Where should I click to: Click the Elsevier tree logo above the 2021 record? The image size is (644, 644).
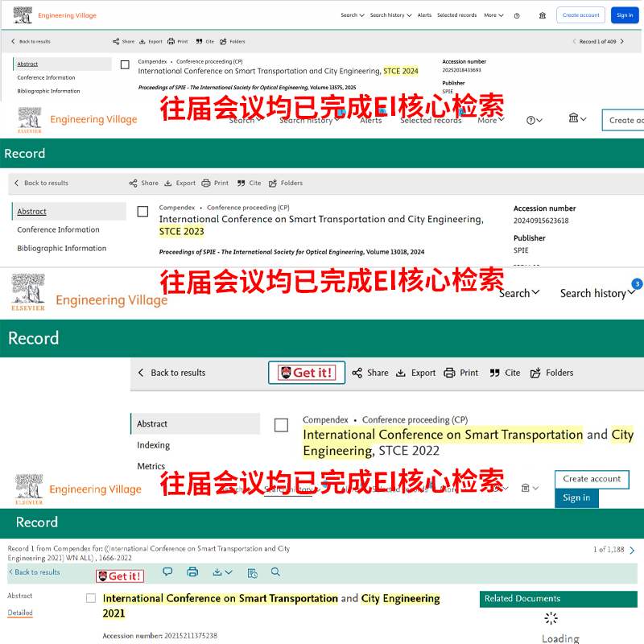29,489
